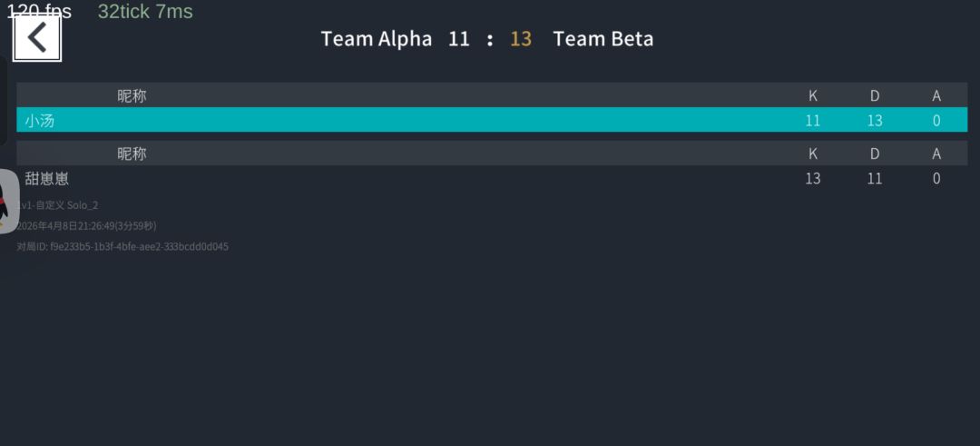Select player 甜崽崽 name

(x=47, y=179)
